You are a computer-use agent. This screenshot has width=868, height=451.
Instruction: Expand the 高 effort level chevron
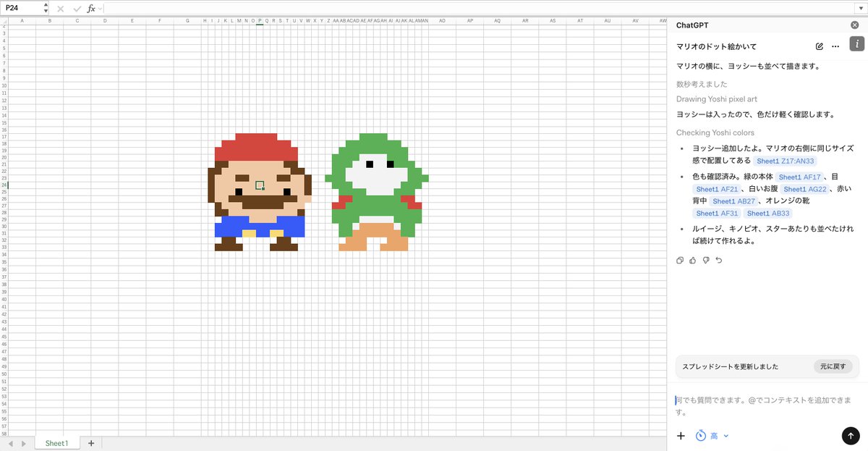click(x=726, y=436)
